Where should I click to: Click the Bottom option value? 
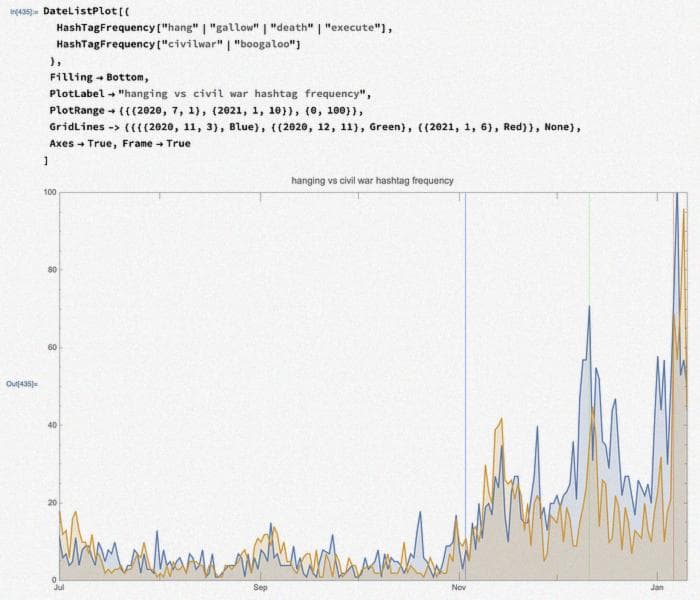pyautogui.click(x=125, y=77)
